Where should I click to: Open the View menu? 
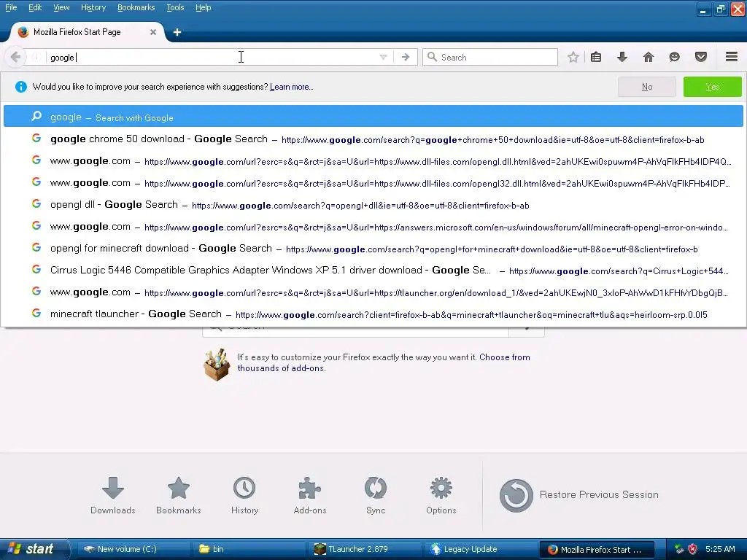click(x=61, y=7)
